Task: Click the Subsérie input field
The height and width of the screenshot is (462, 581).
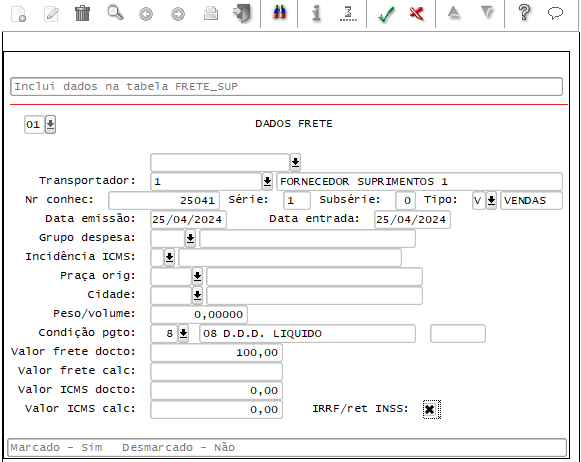Action: click(405, 200)
